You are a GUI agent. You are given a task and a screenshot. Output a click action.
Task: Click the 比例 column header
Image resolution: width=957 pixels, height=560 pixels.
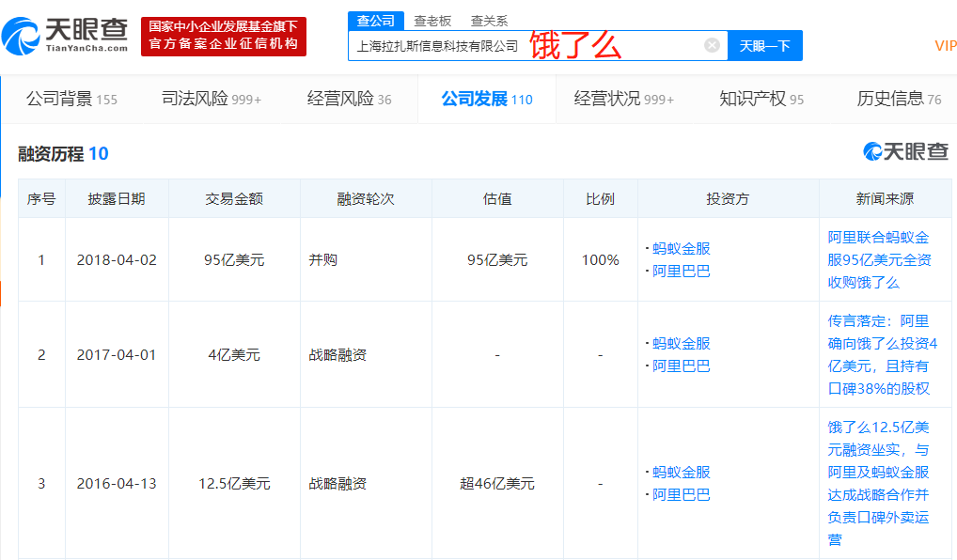point(600,199)
